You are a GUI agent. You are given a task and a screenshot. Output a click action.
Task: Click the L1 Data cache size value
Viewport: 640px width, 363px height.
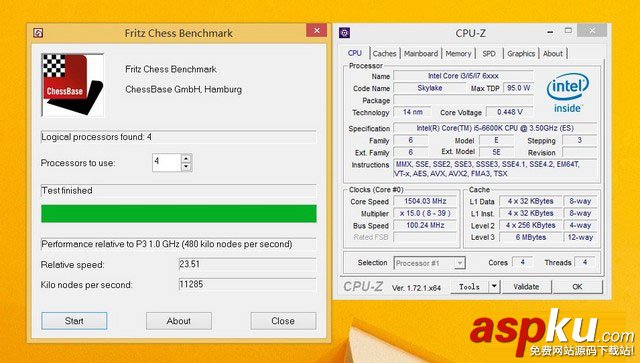click(x=530, y=201)
